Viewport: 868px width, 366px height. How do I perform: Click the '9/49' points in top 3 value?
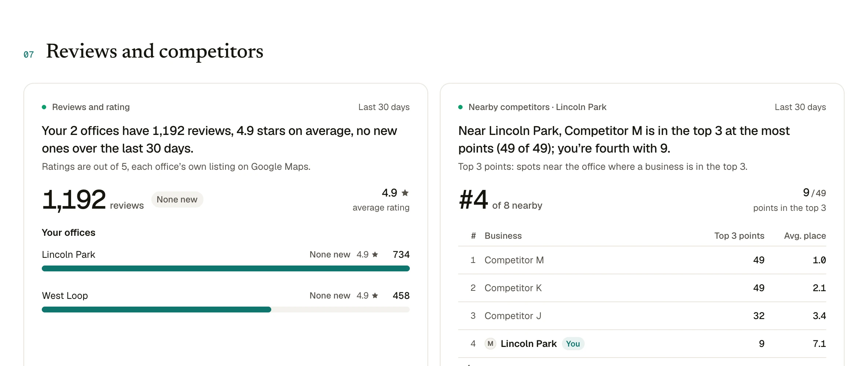click(814, 193)
